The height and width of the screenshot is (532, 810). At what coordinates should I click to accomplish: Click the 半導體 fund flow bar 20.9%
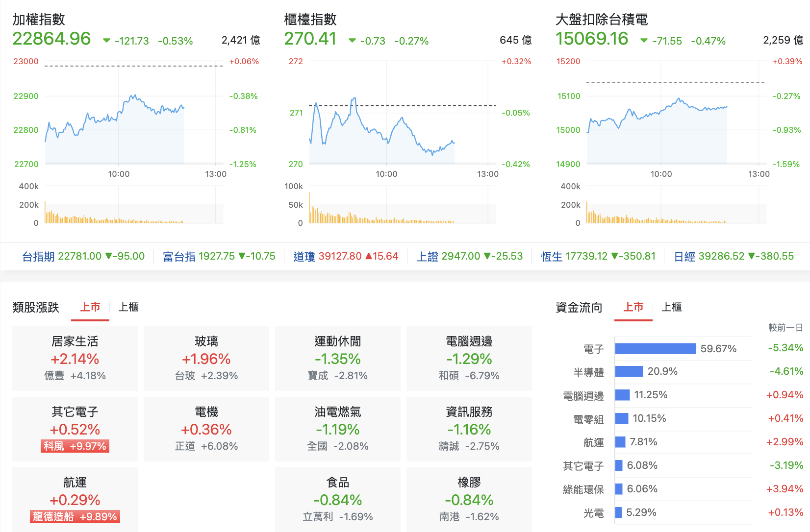pyautogui.click(x=629, y=371)
